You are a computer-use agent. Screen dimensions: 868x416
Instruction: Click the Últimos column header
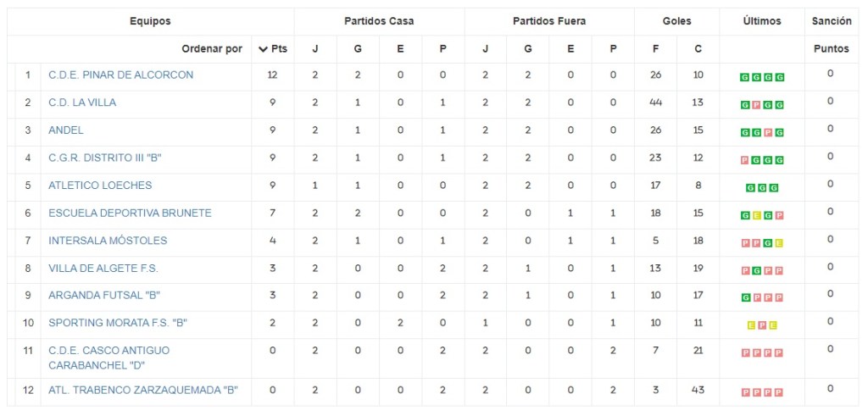pyautogui.click(x=761, y=21)
